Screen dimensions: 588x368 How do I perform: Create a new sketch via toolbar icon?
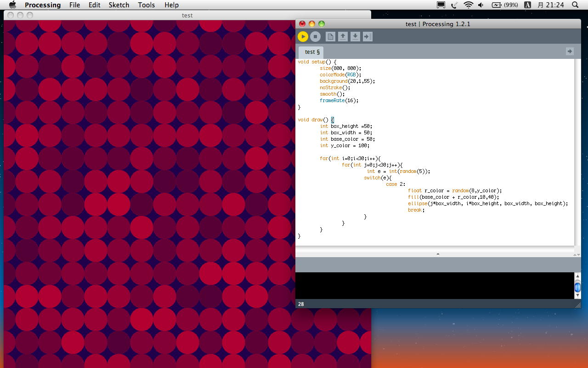(330, 36)
